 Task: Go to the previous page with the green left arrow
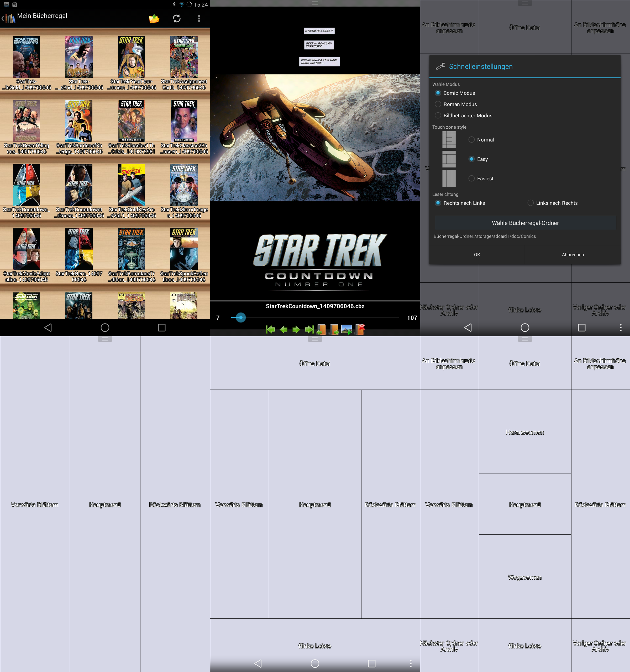(283, 329)
